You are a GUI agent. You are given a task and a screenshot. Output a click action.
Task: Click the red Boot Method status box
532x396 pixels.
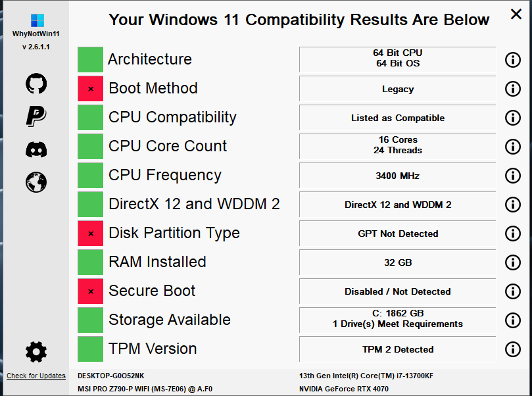click(x=90, y=89)
